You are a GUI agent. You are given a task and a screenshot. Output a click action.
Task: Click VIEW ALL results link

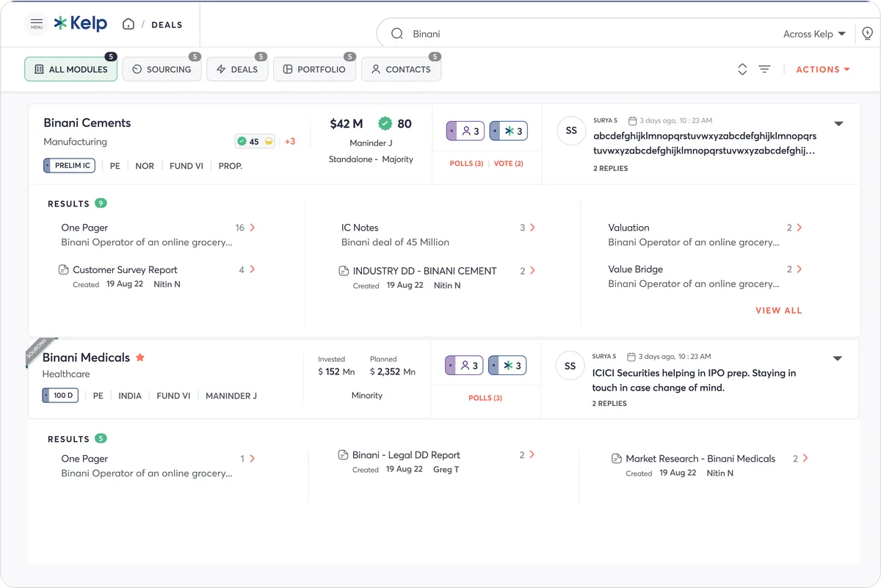coord(779,311)
